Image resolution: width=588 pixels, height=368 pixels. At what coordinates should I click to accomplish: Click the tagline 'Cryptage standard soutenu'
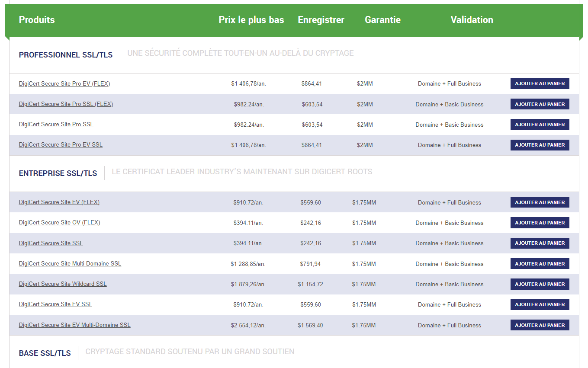pyautogui.click(x=190, y=352)
